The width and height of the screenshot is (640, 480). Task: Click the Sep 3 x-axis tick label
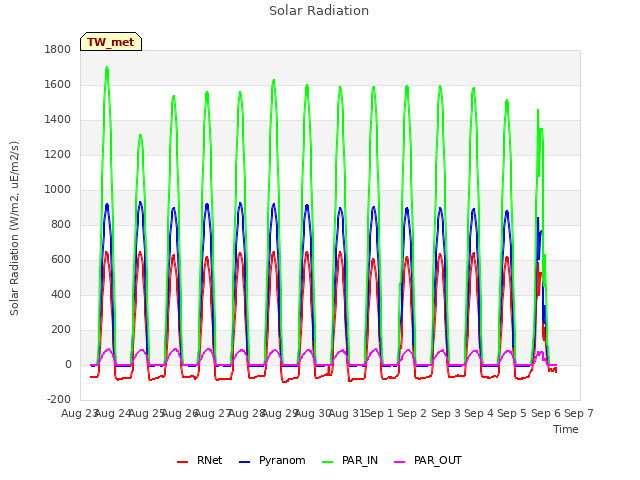coord(446,413)
